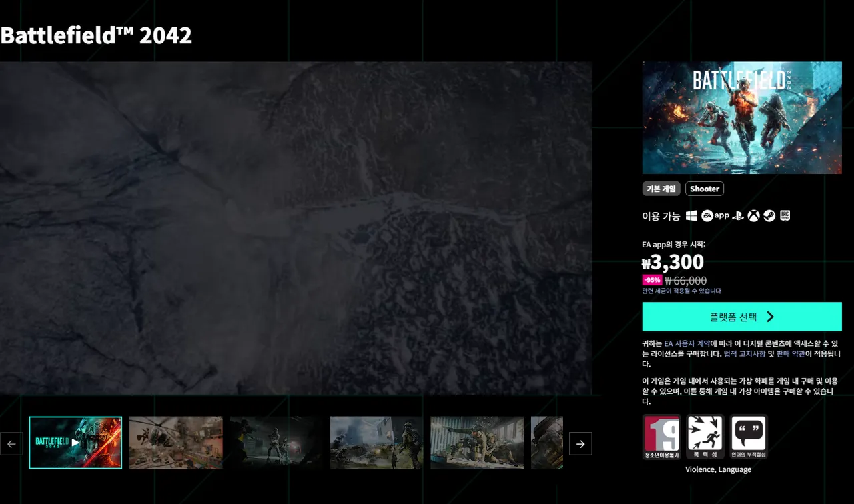
Task: Click the language rating icon
Action: click(749, 437)
